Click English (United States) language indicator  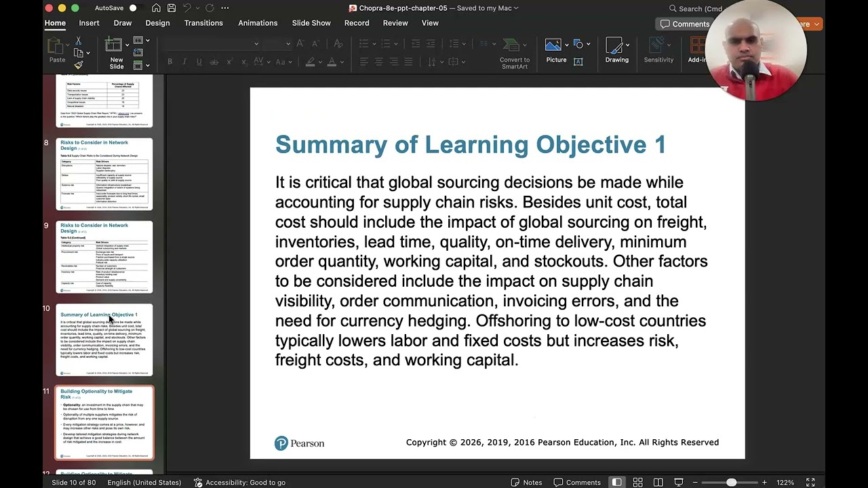[x=144, y=483]
